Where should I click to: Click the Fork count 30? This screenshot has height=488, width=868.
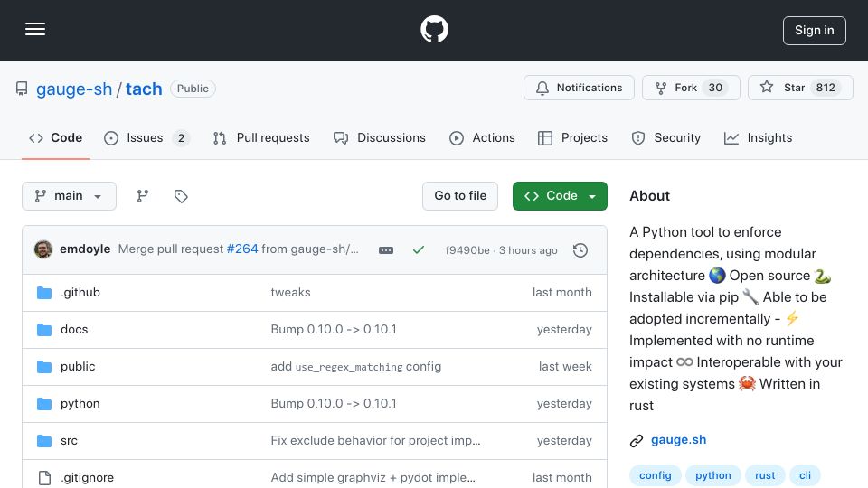(715, 88)
